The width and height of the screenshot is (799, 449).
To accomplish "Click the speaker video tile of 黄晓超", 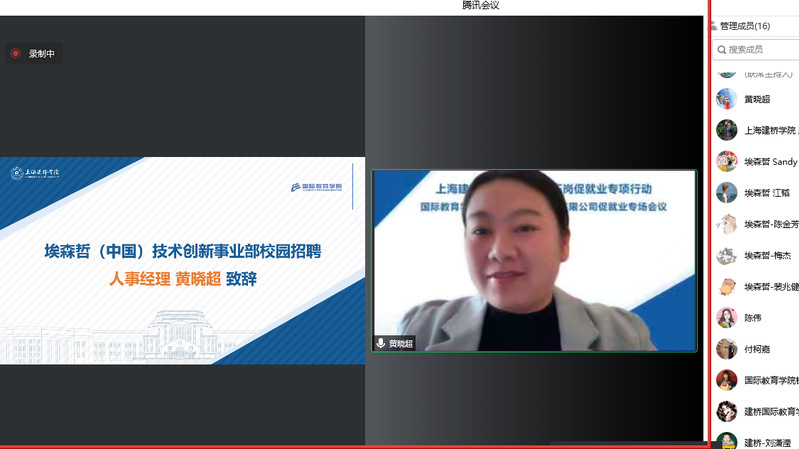I will (534, 260).
